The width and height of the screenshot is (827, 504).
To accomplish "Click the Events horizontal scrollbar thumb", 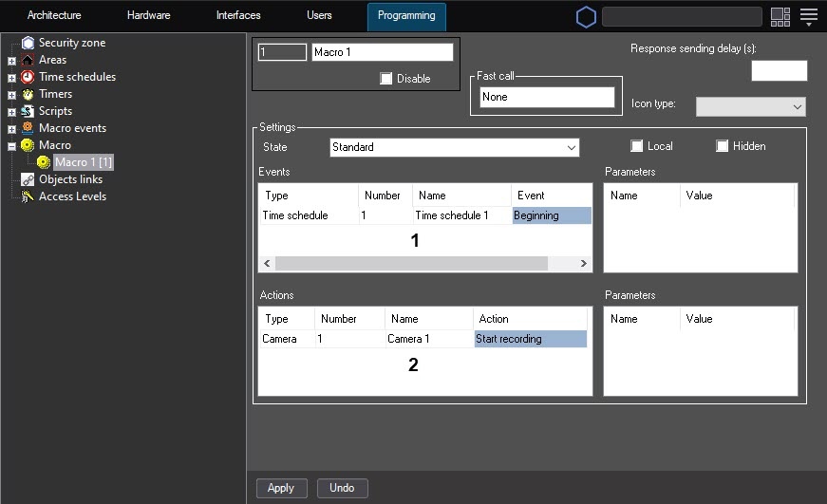I will pyautogui.click(x=411, y=263).
